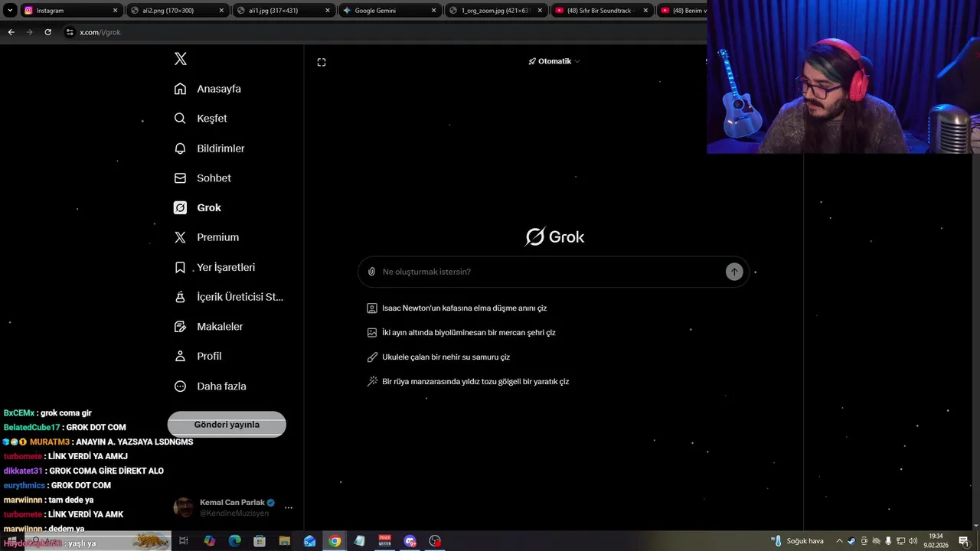The image size is (980, 551).
Task: Click the Steam tray icon
Action: point(851,541)
